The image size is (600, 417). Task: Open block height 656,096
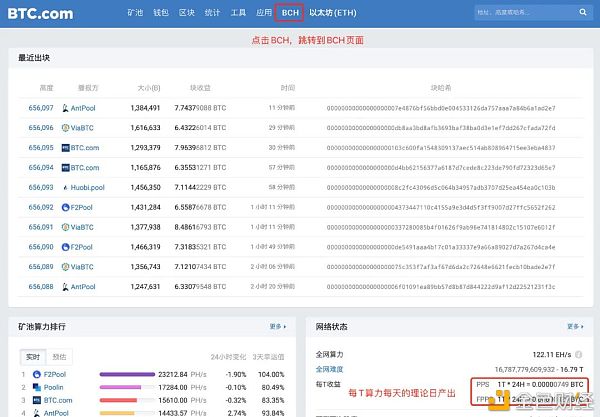[41, 128]
